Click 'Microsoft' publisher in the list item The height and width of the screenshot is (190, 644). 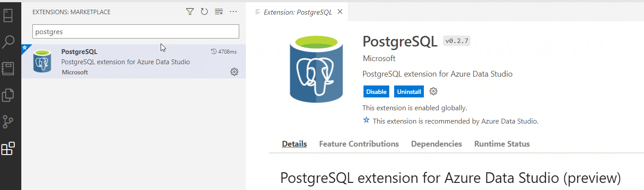tap(75, 72)
